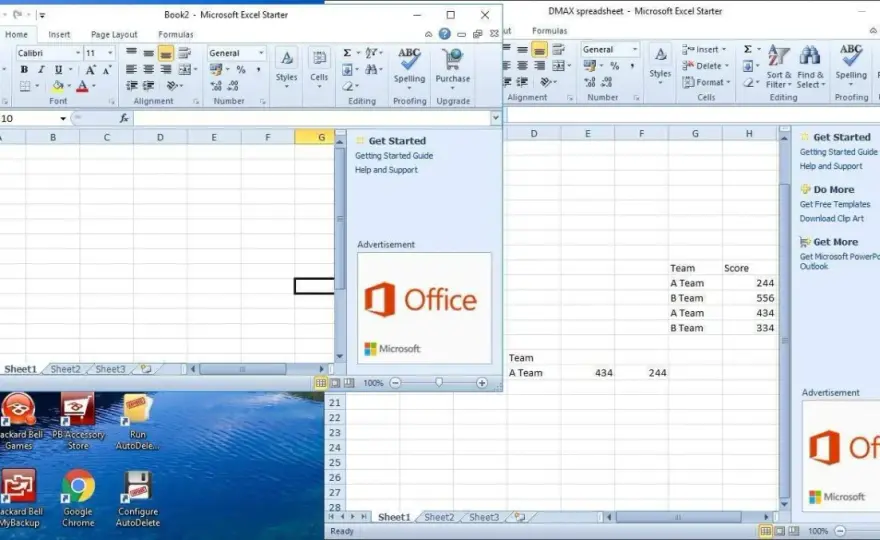This screenshot has width=880, height=540.
Task: Apply red Font Color A in Book2
Action: (82, 86)
